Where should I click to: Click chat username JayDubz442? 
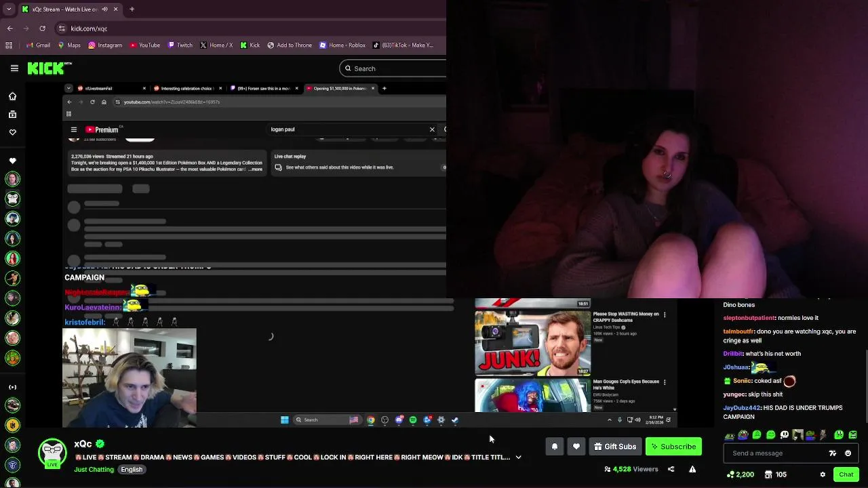click(742, 408)
